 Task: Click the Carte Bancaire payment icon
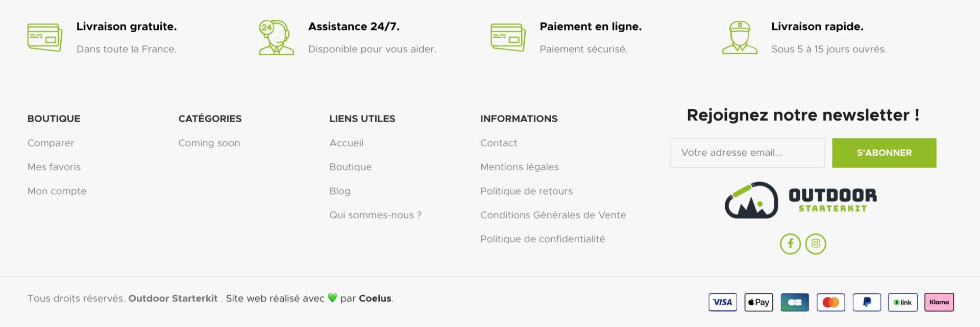(794, 302)
